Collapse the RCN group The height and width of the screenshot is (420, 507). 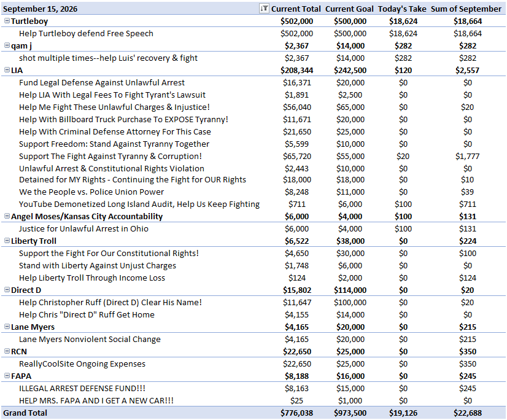[7, 351]
